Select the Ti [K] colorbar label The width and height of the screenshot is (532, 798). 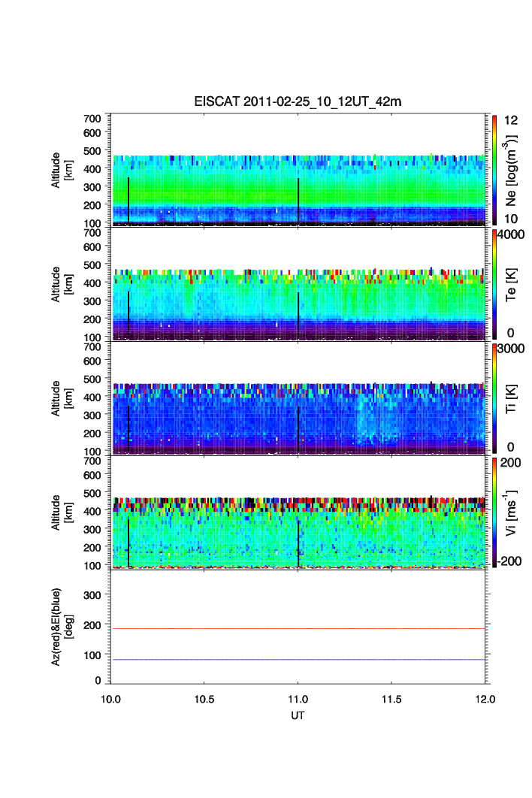511,398
